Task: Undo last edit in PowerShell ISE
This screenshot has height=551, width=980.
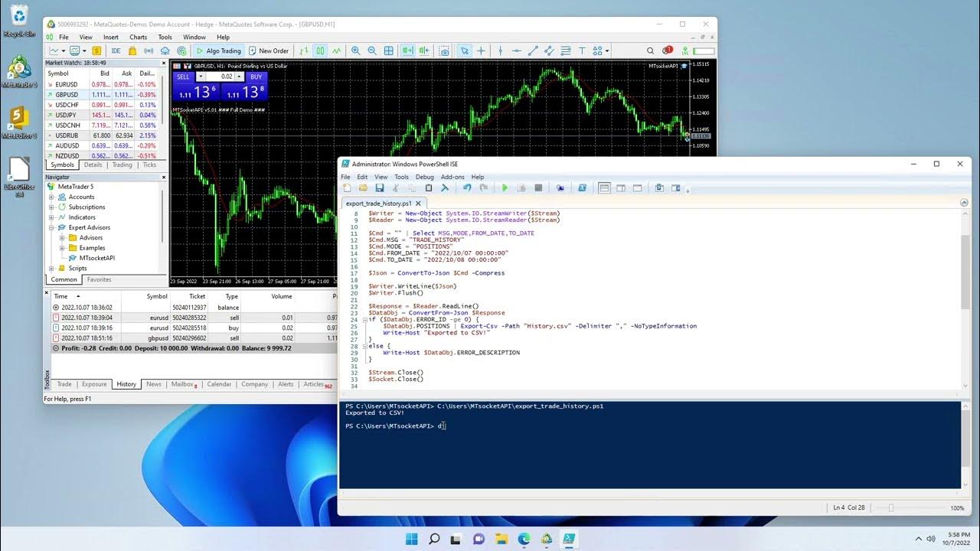Action: click(466, 188)
